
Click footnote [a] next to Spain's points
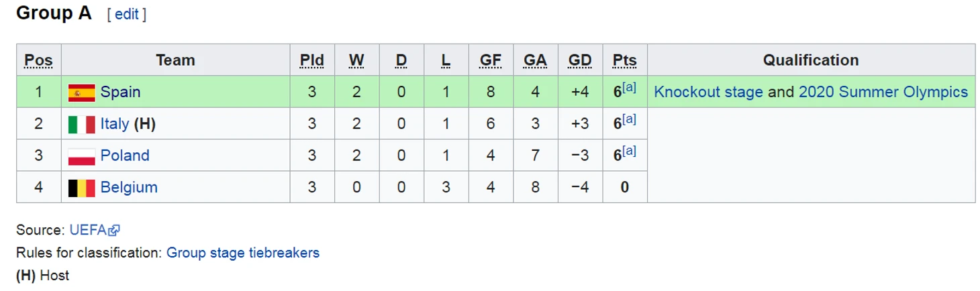(629, 88)
